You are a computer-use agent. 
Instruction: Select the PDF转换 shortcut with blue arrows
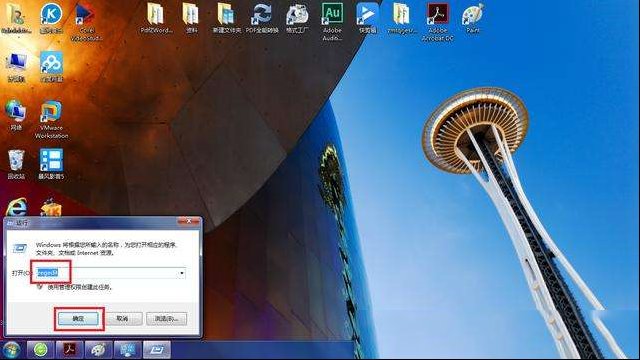click(x=262, y=18)
